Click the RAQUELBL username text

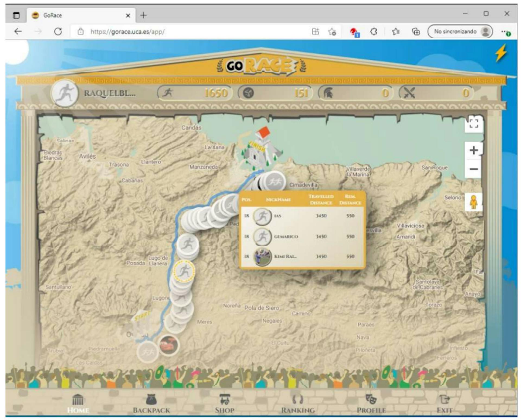coord(110,93)
